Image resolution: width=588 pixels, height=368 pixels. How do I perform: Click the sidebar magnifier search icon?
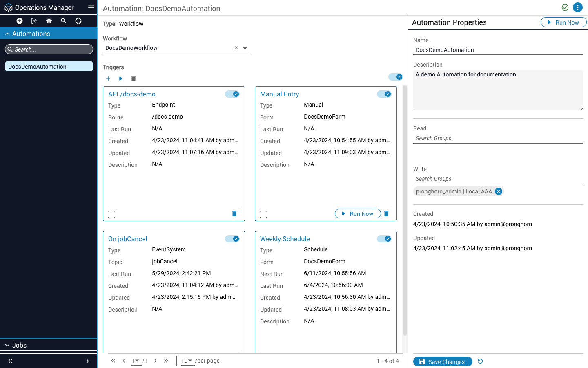(64, 21)
